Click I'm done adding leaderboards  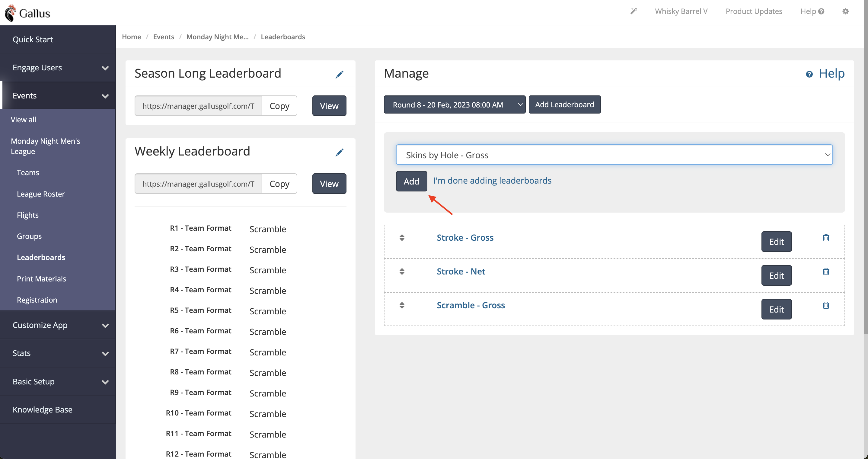[492, 181]
